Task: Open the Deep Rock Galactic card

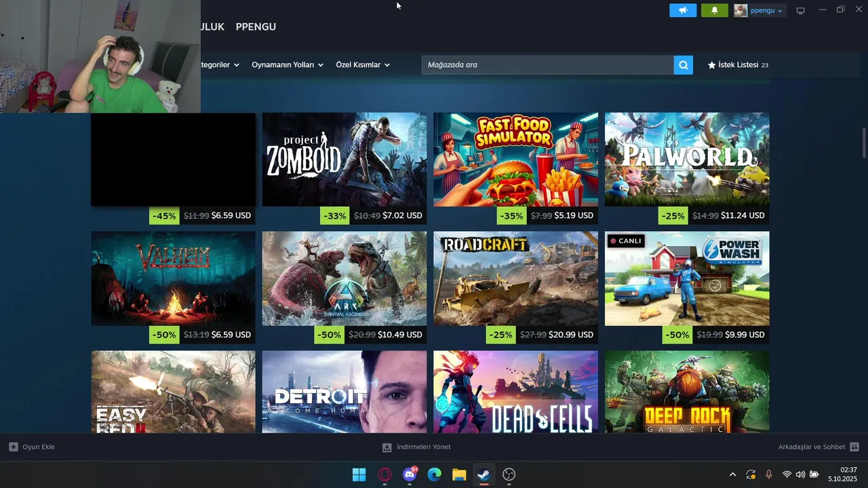Action: (x=687, y=392)
